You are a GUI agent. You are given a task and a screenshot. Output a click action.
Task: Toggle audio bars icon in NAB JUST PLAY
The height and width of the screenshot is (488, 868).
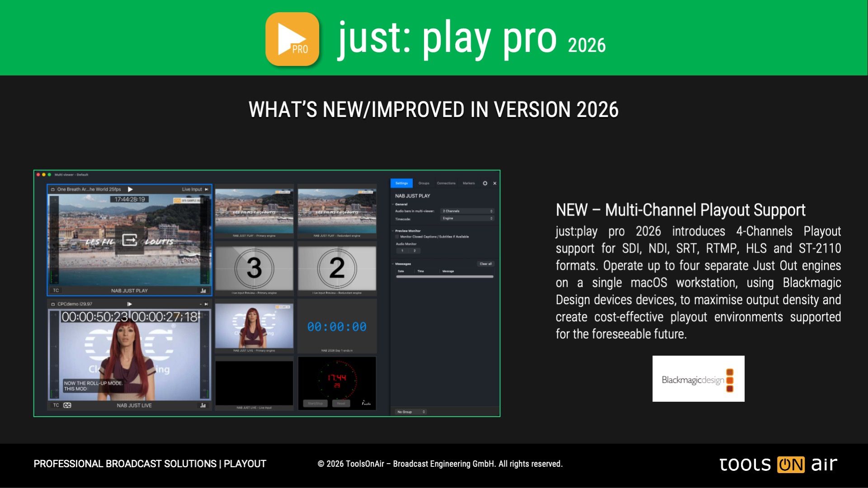pyautogui.click(x=203, y=291)
